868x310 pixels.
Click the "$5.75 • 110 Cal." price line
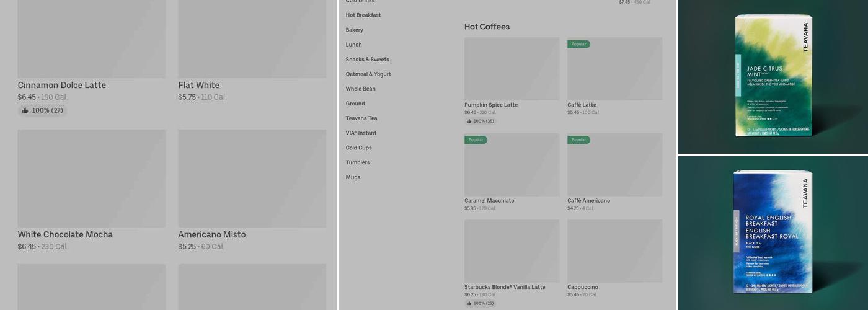[x=203, y=97]
